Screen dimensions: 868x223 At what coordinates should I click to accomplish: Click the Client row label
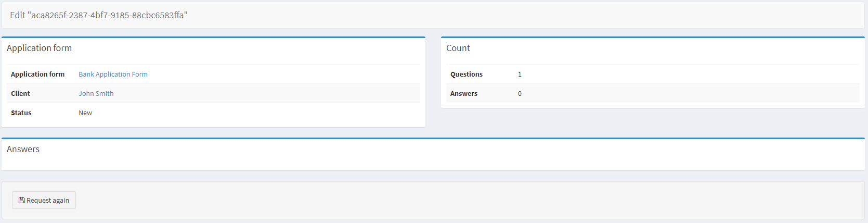[x=20, y=94]
